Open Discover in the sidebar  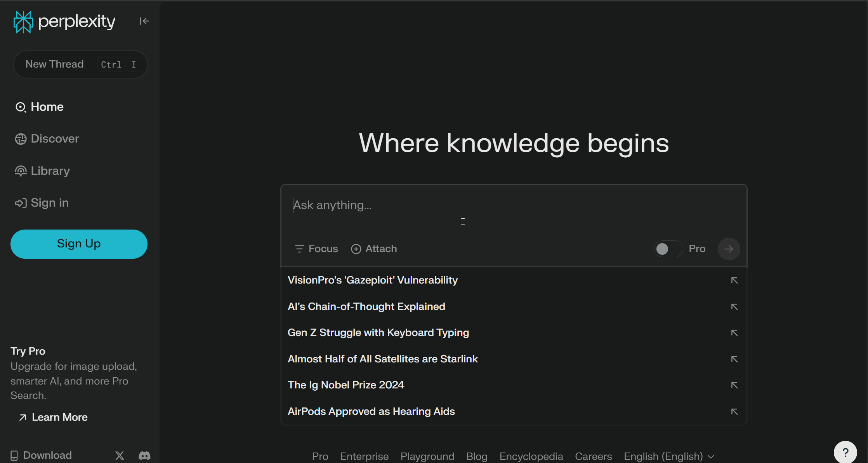tap(47, 139)
